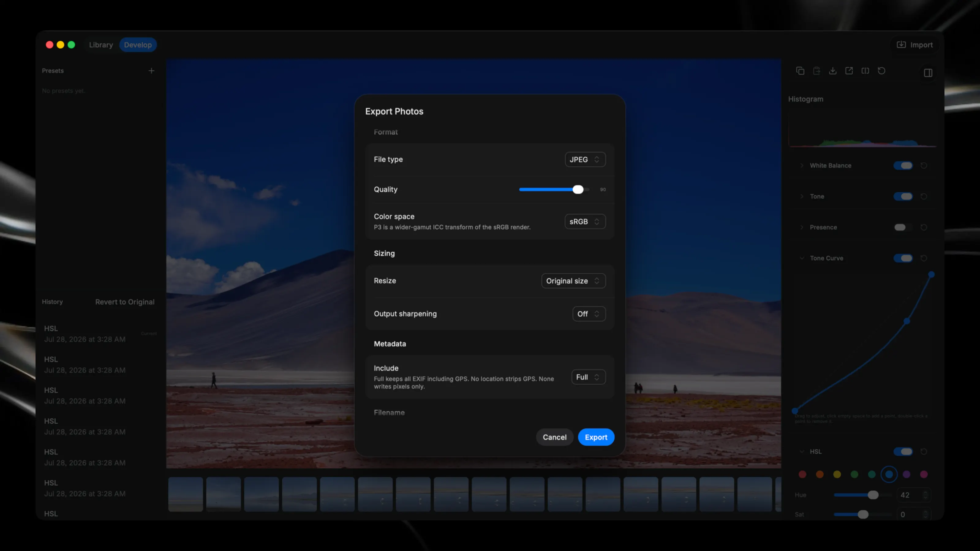Toggle Tone adjustments switch
Screen dimensions: 980x551
tap(903, 196)
